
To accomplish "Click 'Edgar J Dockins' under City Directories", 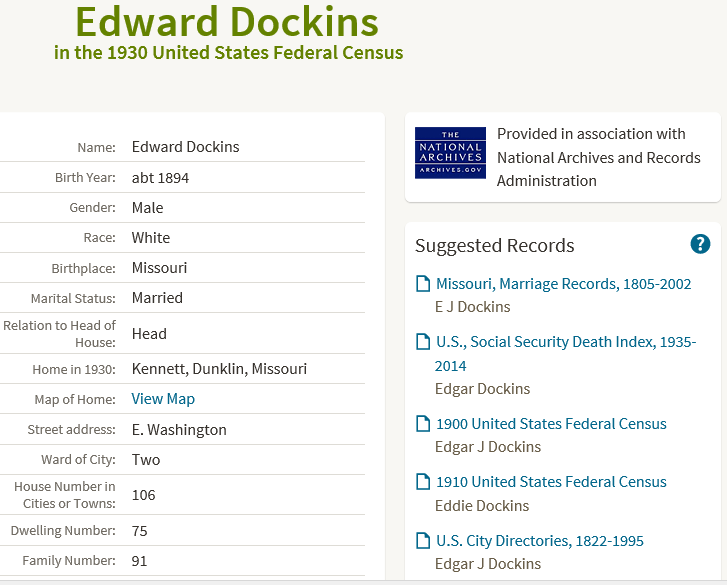I will [488, 564].
